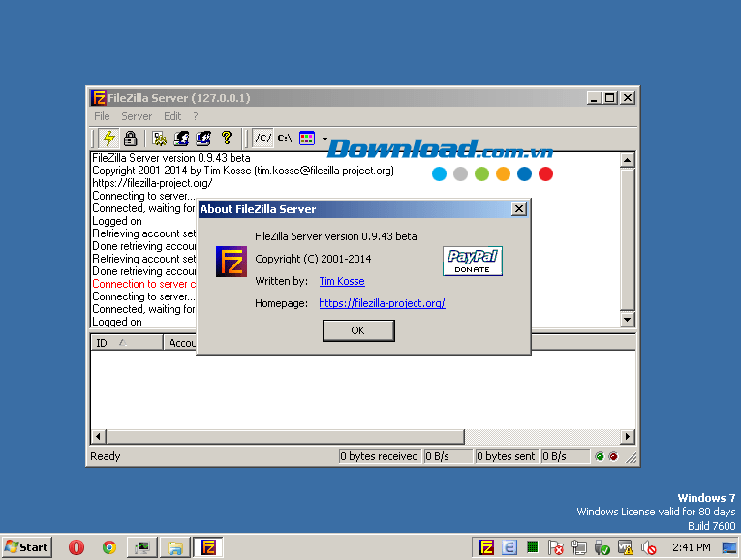741x560 pixels.
Task: Click the padlock lock server icon
Action: tap(130, 138)
